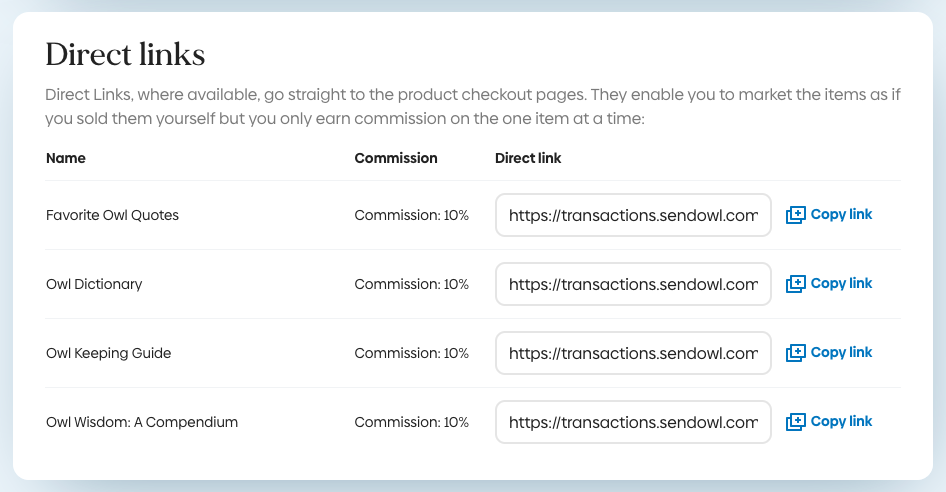Select the Owl Keeping Guide product name
Image resolution: width=946 pixels, height=492 pixels.
(x=108, y=353)
